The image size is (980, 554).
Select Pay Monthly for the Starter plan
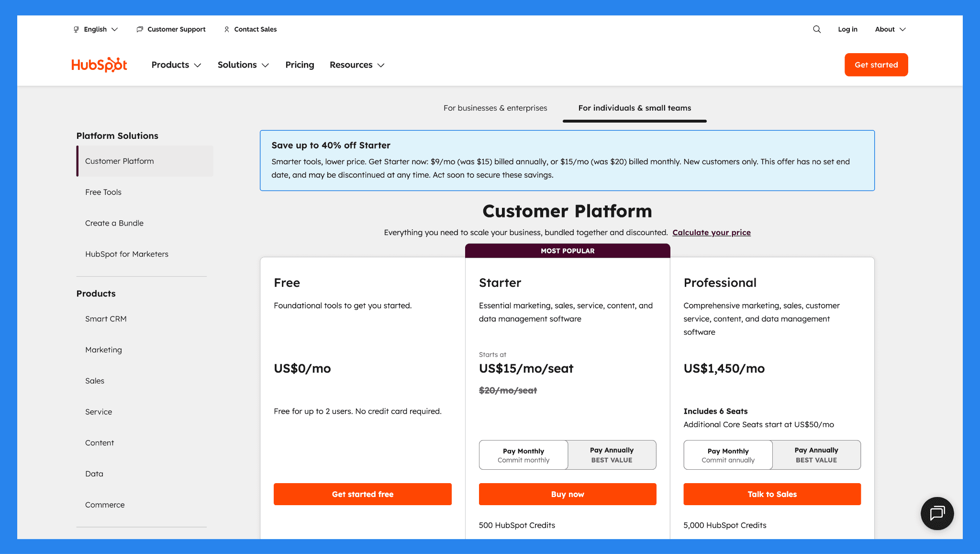[523, 455]
